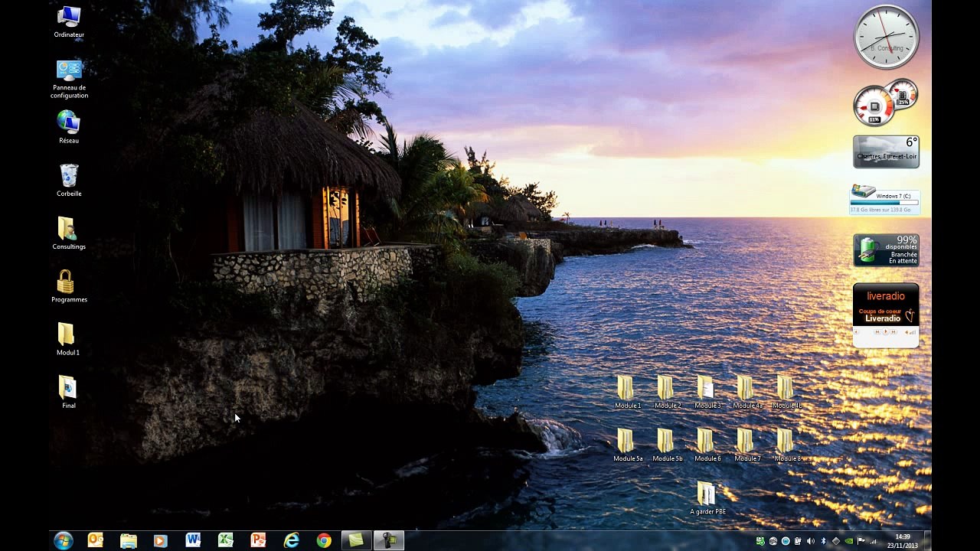Open the Action Center flag icon

(861, 541)
